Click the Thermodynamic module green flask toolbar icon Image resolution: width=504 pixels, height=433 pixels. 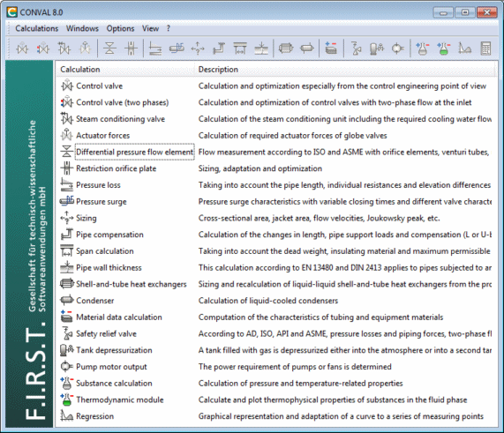coord(444,49)
